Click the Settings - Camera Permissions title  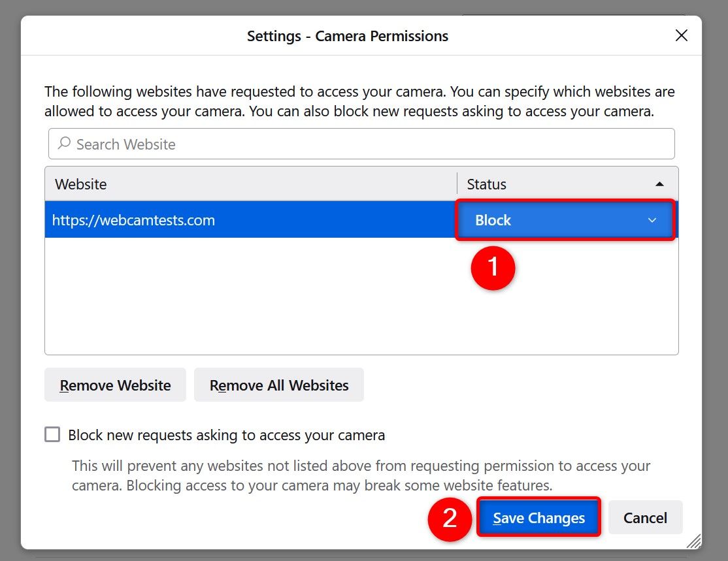pos(348,36)
